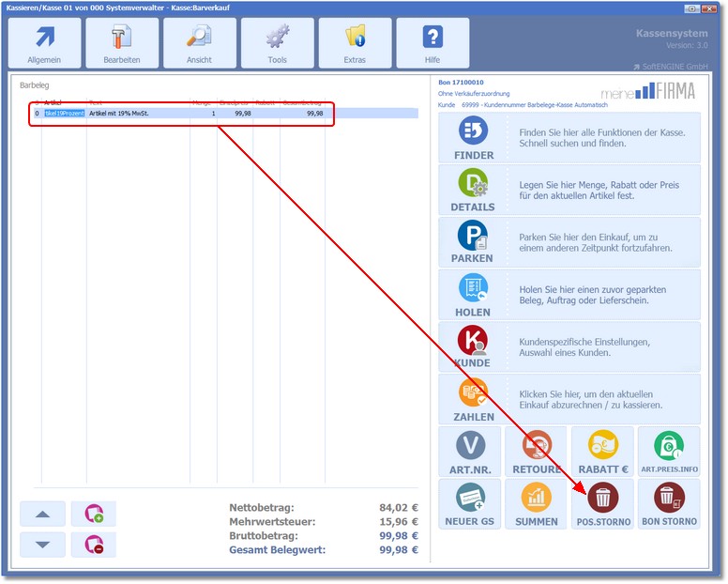Open the SUMMEN totals view

537,504
